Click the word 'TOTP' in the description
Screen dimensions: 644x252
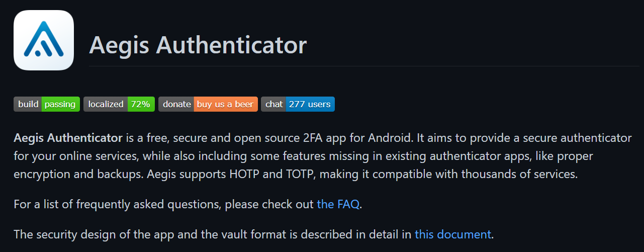(301, 174)
